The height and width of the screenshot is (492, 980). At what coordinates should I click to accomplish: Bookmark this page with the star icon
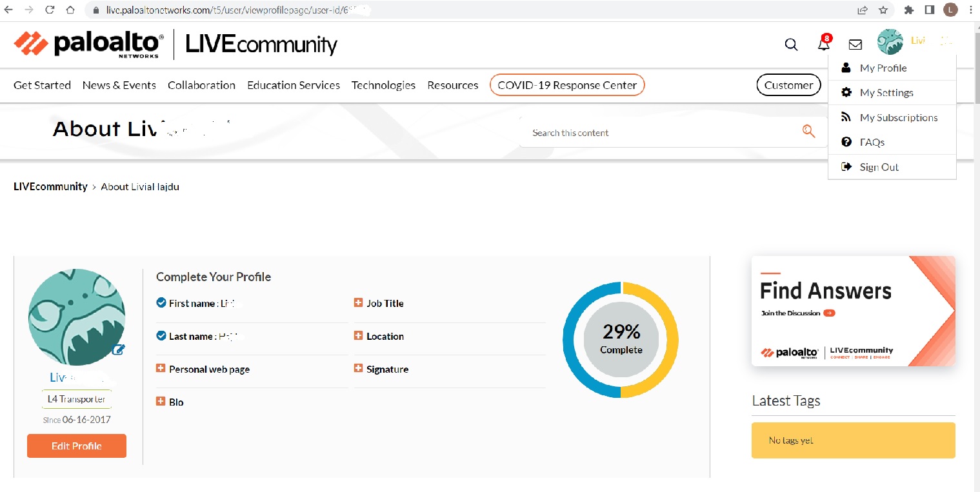click(883, 10)
